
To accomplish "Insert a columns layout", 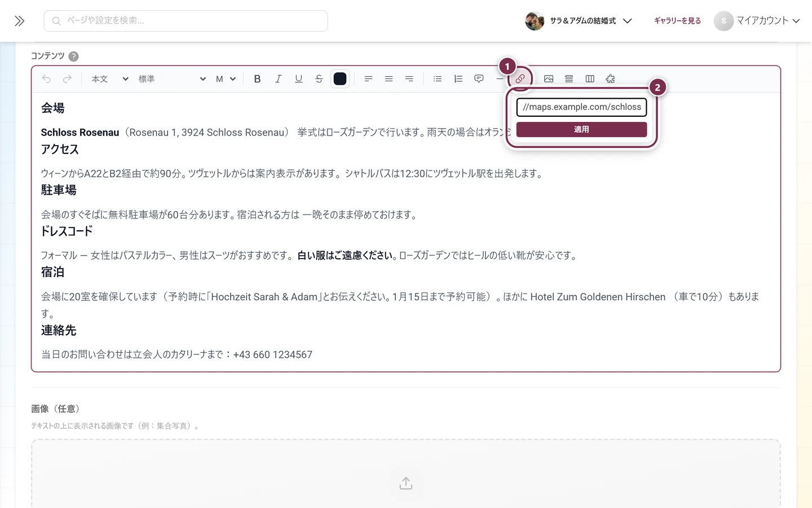I will click(590, 79).
